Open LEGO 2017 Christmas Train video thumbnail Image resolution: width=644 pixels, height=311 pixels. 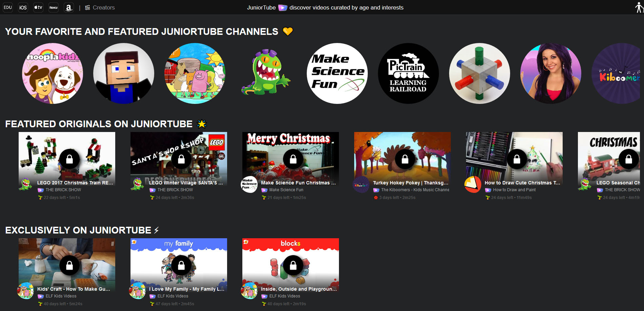(x=67, y=159)
